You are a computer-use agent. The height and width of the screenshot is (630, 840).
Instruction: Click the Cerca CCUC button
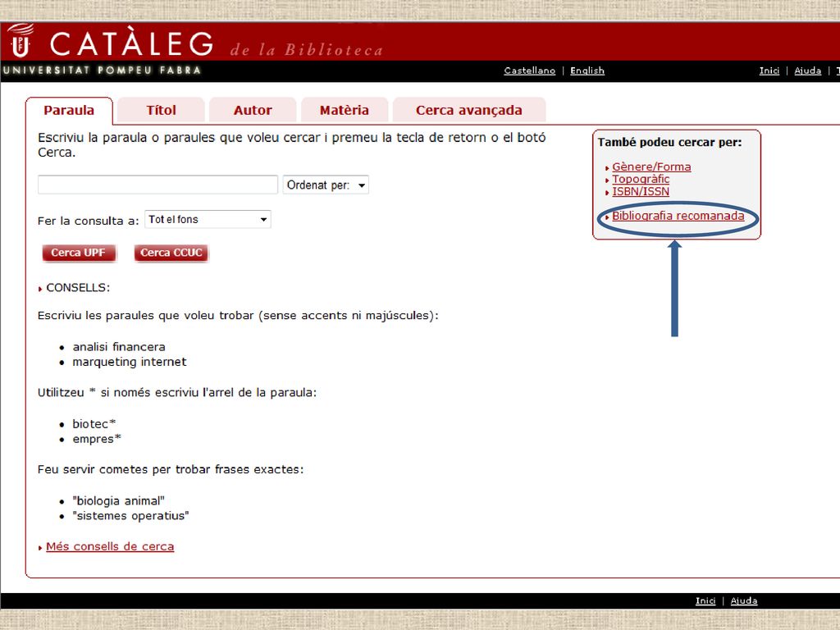point(171,253)
